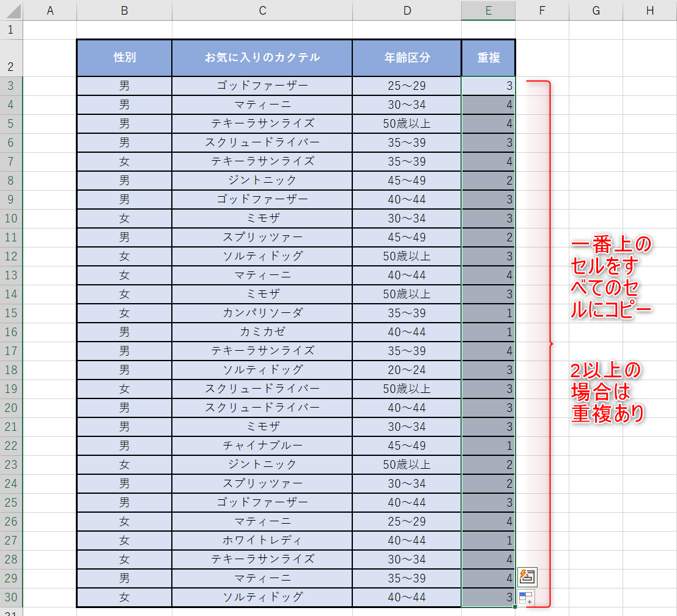This screenshot has width=677, height=616.
Task: Select column B by its header
Action: pyautogui.click(x=124, y=10)
